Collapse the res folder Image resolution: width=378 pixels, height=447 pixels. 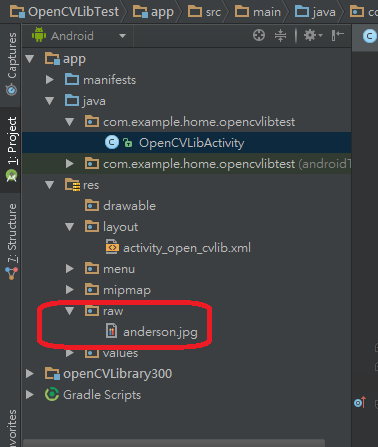point(50,185)
